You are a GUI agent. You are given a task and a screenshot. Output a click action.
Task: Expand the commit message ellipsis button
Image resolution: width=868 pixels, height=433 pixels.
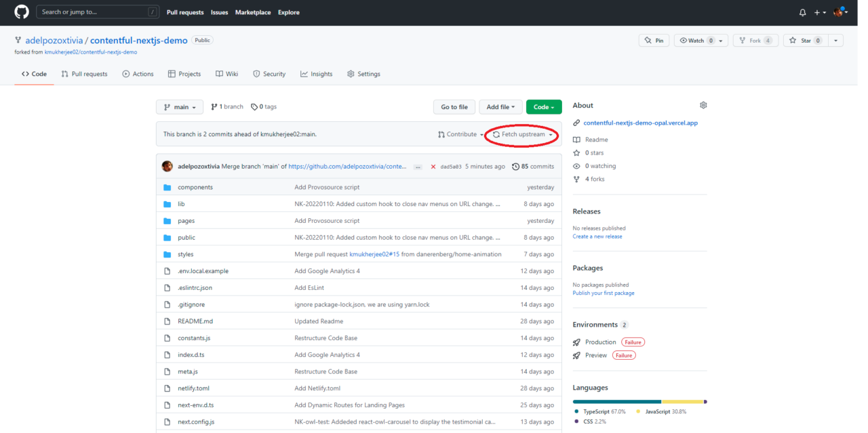tap(418, 167)
